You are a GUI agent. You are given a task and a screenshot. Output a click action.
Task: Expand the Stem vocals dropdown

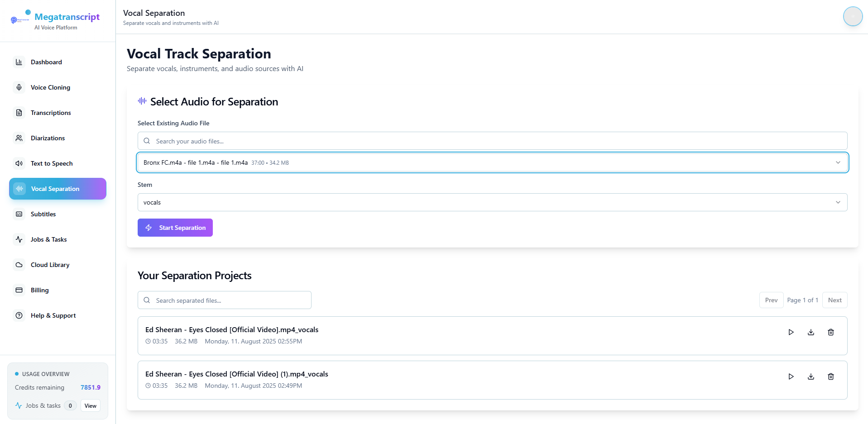(492, 202)
